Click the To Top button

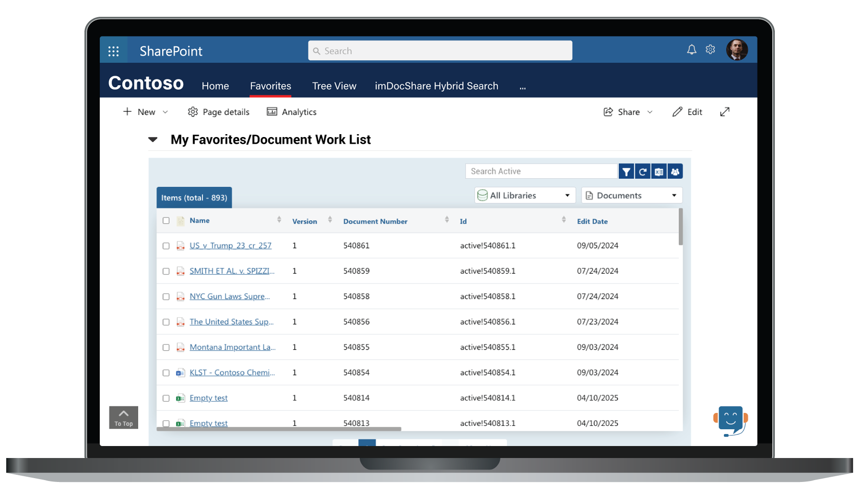[x=124, y=418]
